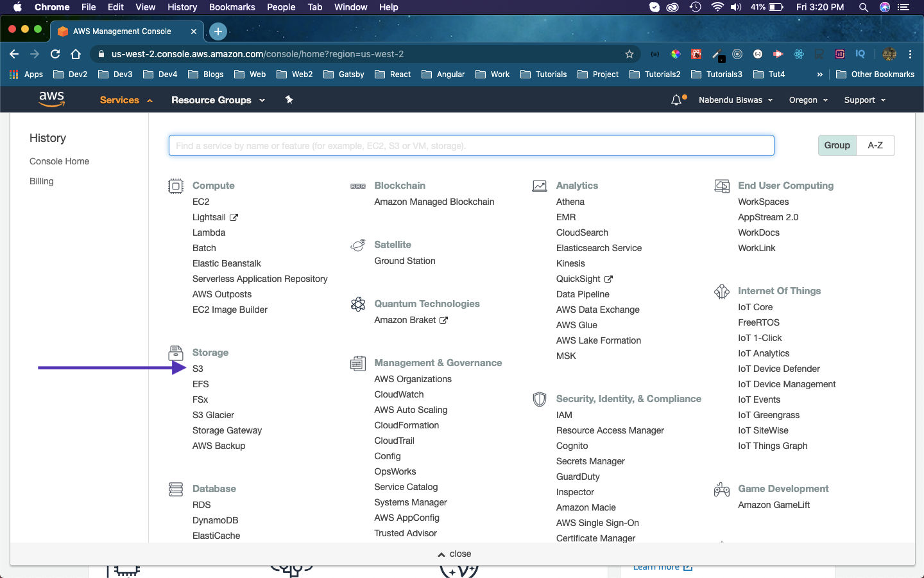Open the notifications bell icon
The height and width of the screenshot is (578, 924).
pos(676,100)
